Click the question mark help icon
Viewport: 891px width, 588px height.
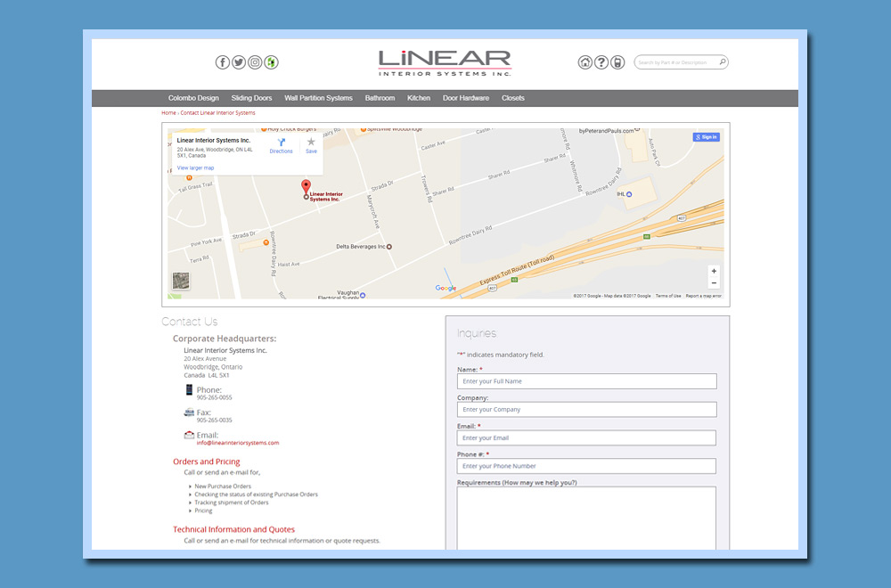pyautogui.click(x=601, y=62)
